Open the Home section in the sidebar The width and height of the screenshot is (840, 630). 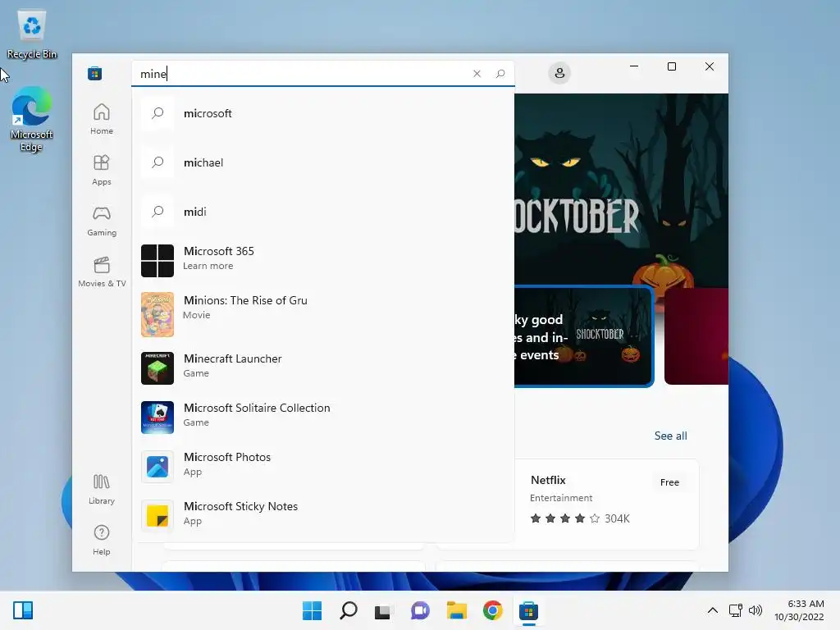(101, 119)
